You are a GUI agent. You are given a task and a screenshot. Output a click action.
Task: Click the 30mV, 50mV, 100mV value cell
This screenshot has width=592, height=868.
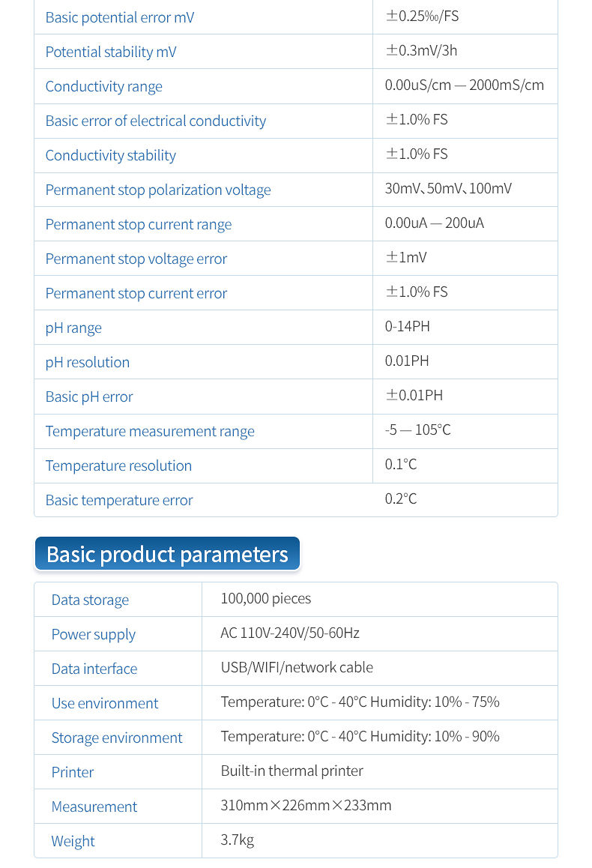click(448, 188)
